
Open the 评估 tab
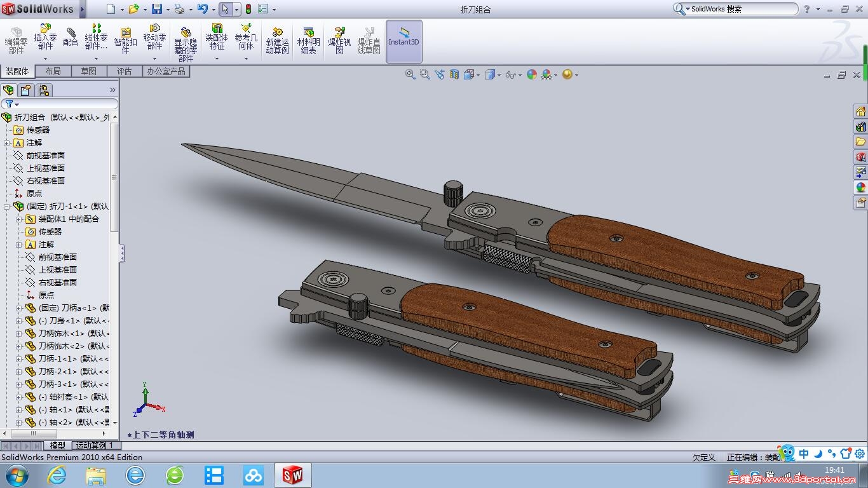pyautogui.click(x=125, y=71)
